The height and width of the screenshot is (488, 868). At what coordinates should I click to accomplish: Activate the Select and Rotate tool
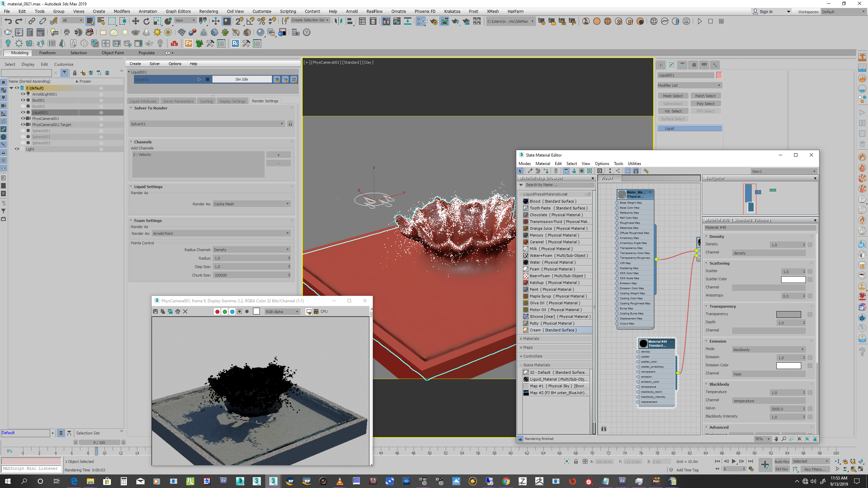(146, 21)
